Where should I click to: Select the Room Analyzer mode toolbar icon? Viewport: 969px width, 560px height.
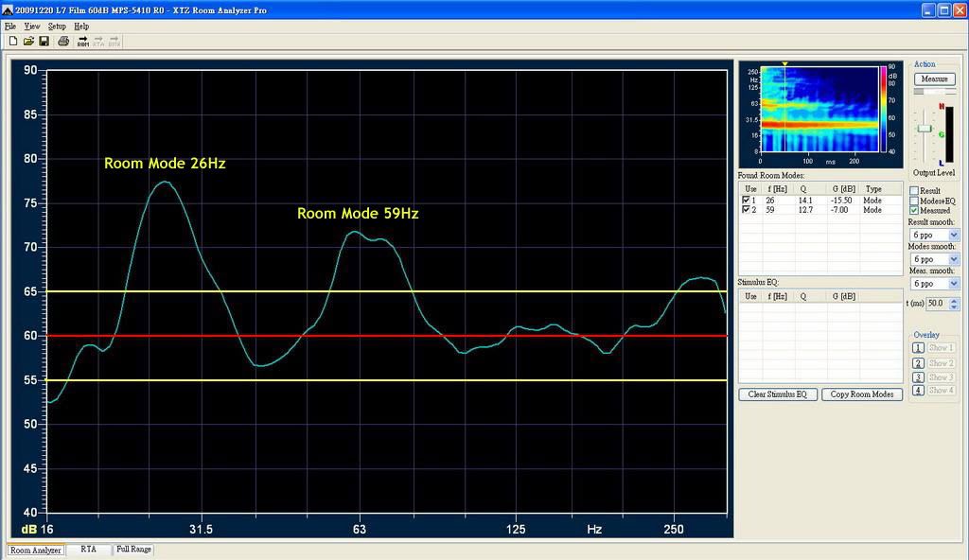click(83, 42)
